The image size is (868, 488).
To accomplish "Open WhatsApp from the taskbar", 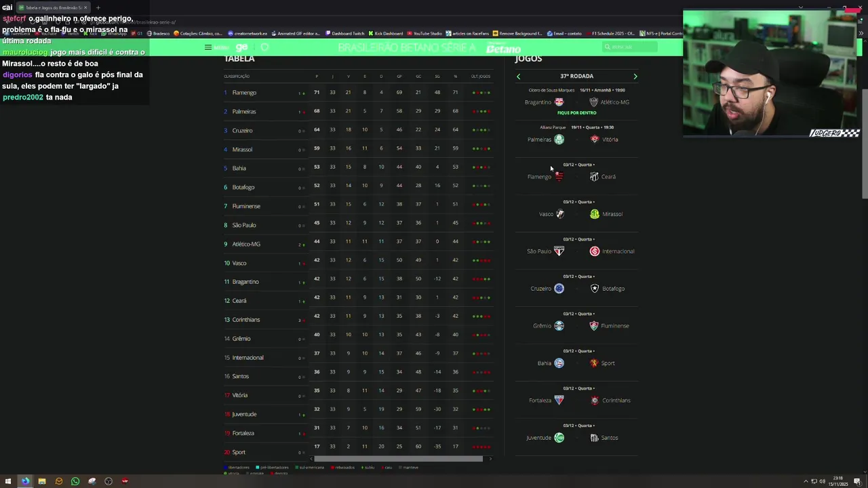I will (75, 481).
